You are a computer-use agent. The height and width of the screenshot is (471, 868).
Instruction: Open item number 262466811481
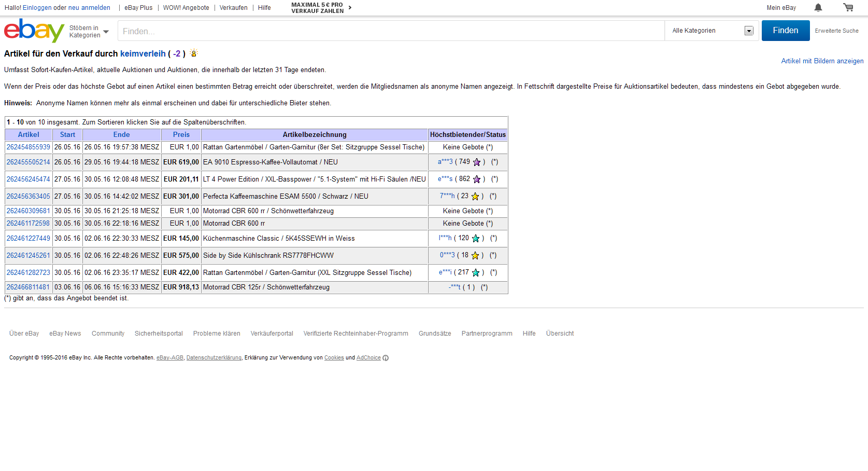click(x=29, y=287)
